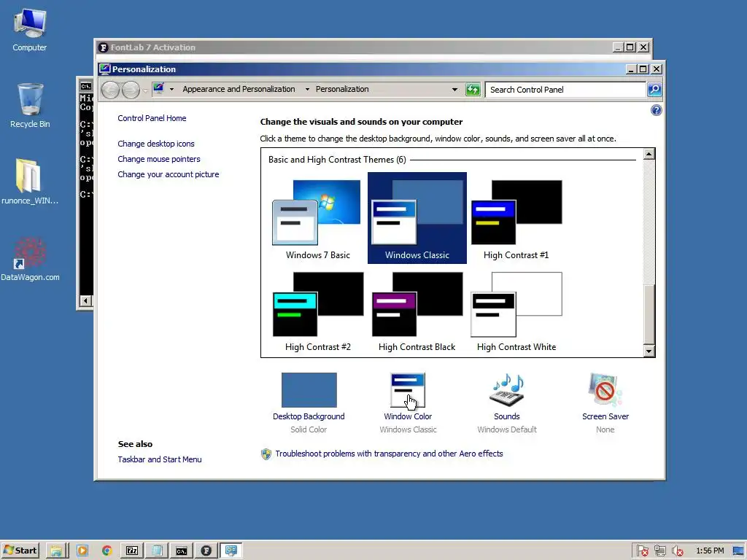Launch the media player taskbar icon
This screenshot has height=560, width=747.
coord(82,551)
